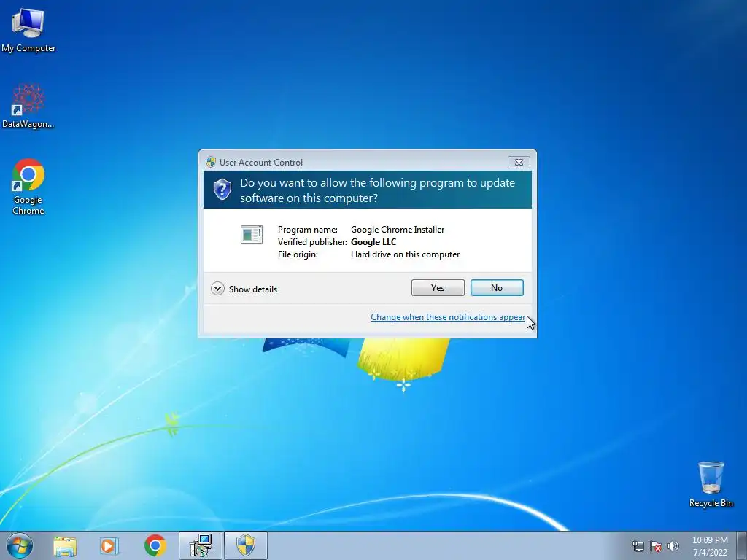Screen dimensions: 747x560
Task: Click 'Hard drive on this computer' text
Action: (406, 254)
